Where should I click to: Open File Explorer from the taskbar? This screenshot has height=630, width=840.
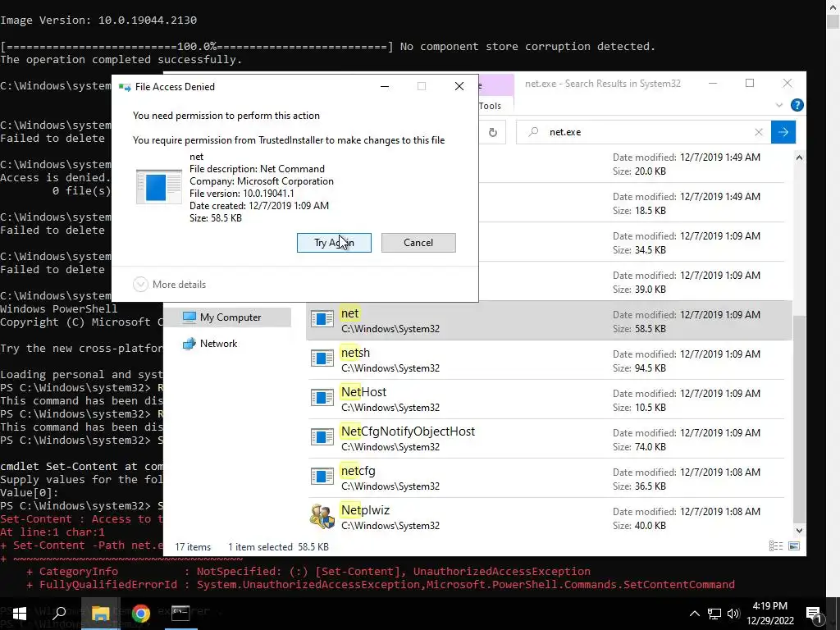[101, 614]
